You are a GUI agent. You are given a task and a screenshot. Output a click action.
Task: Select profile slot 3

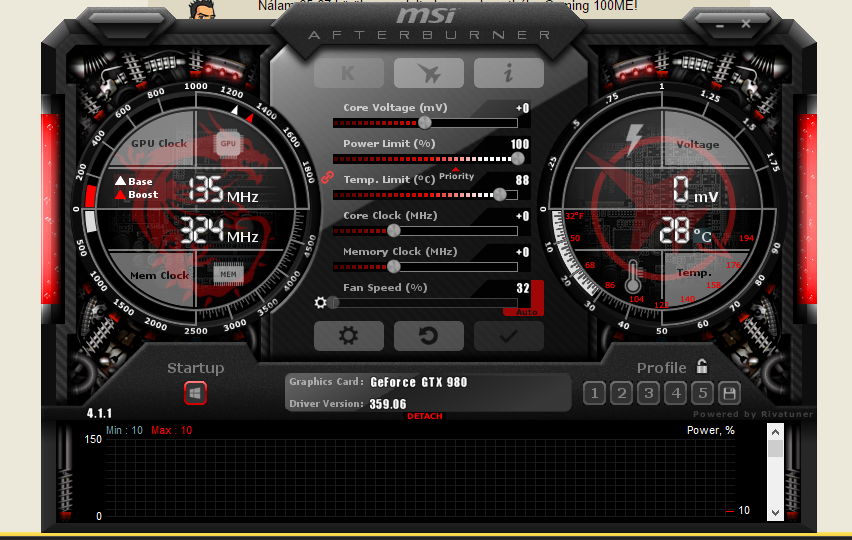648,393
